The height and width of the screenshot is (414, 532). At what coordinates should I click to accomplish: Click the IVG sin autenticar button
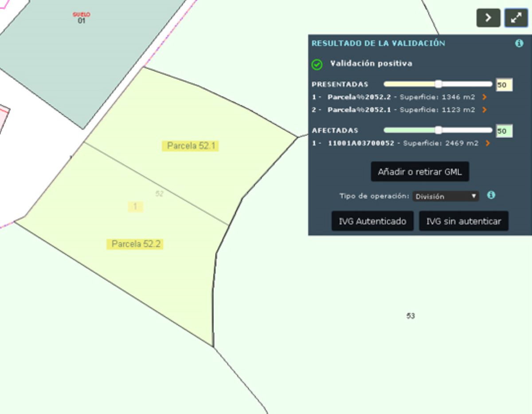[463, 221]
